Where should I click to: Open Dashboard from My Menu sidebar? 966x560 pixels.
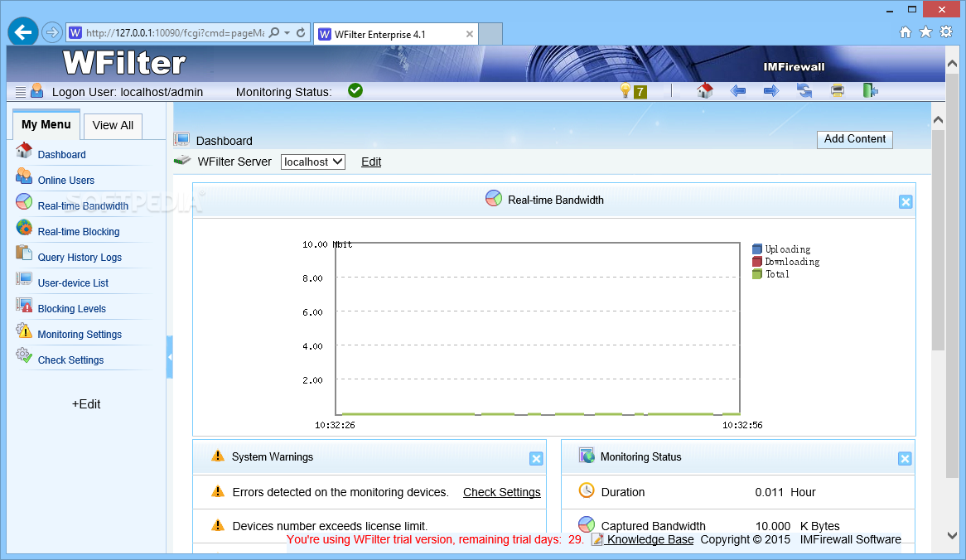pos(61,155)
